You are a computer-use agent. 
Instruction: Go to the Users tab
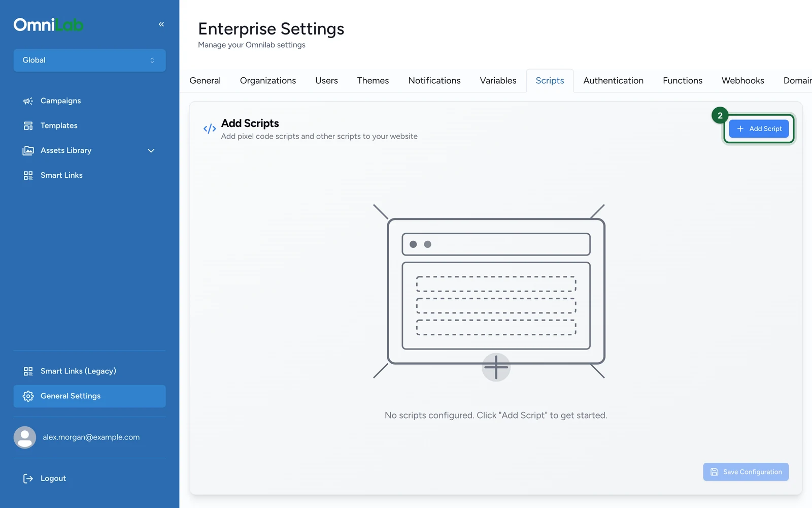326,81
